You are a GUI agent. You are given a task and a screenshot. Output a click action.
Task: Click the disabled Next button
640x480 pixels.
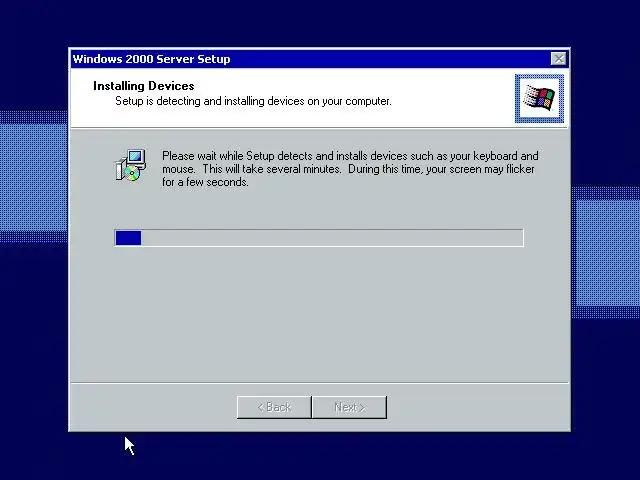point(349,407)
